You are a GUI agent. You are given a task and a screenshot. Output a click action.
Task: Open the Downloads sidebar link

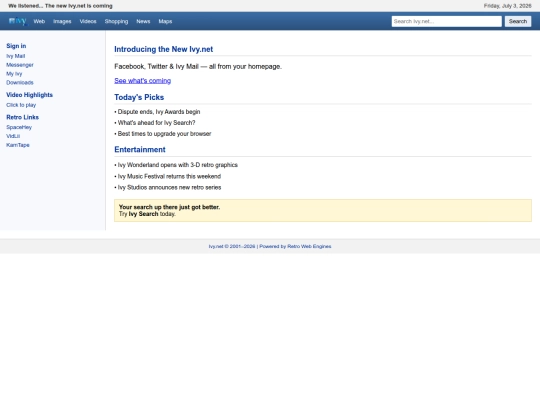(x=20, y=83)
